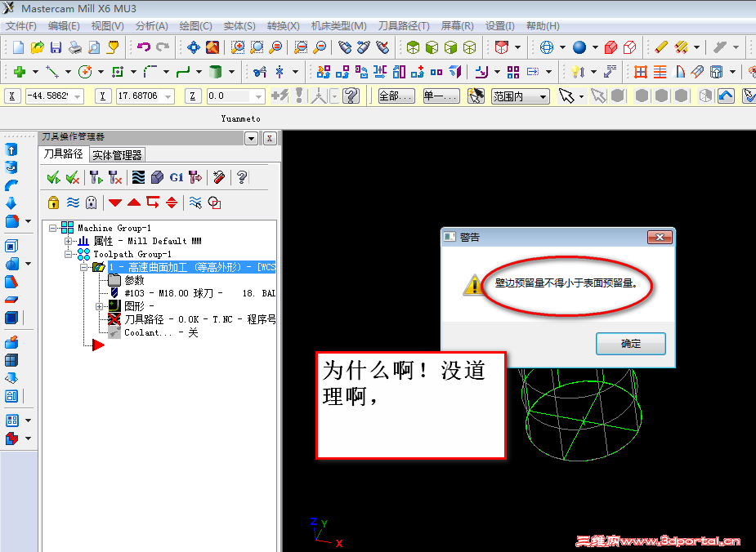The height and width of the screenshot is (552, 756).
Task: Click the toolpath manager help icon
Action: tap(242, 178)
